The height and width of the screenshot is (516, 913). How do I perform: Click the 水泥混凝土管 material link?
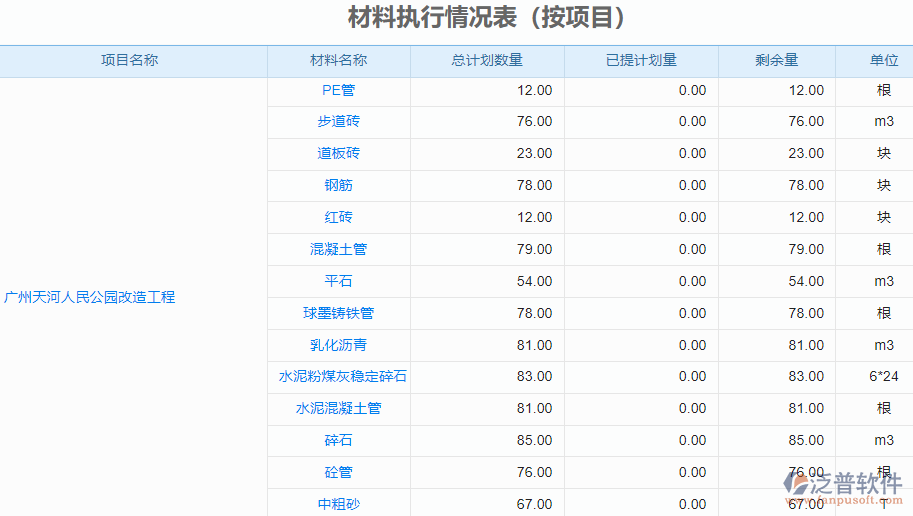(x=338, y=408)
